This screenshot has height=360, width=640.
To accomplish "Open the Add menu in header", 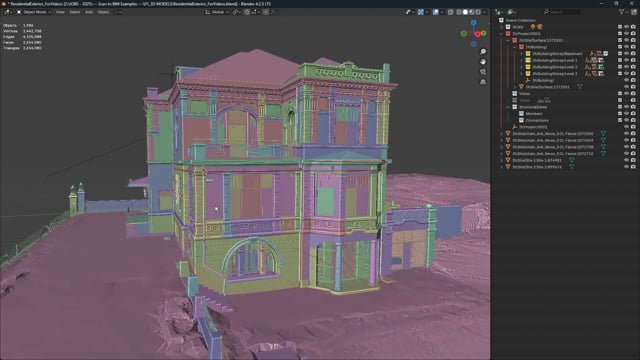I will coord(89,12).
